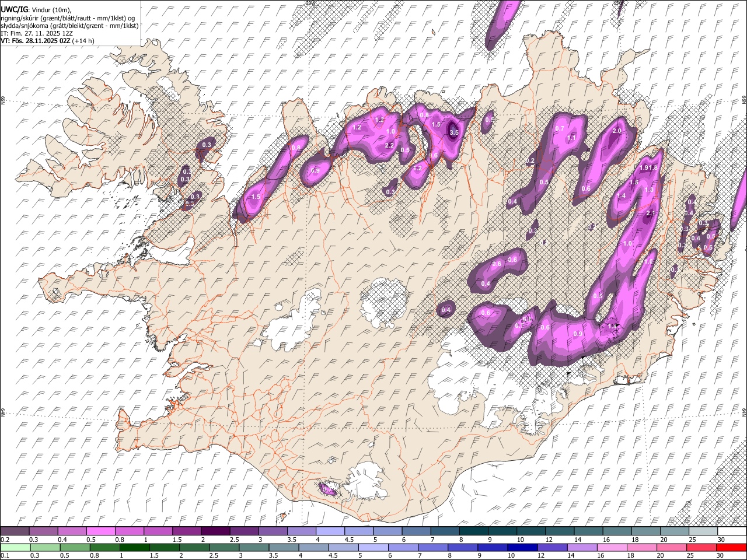
Task: Pick the dark mauve 0.2–0.3 swatch in the upper legend
Action: point(15,531)
